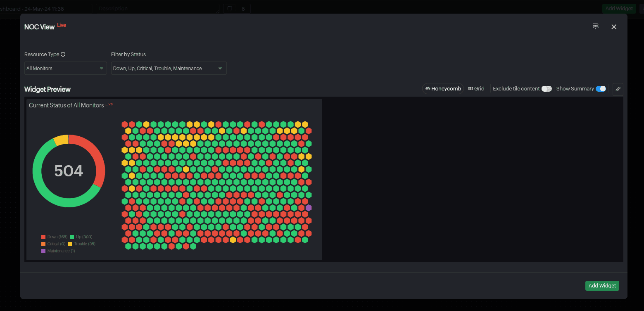The image size is (644, 311).
Task: Click the orange Critical legend entry
Action: point(53,244)
